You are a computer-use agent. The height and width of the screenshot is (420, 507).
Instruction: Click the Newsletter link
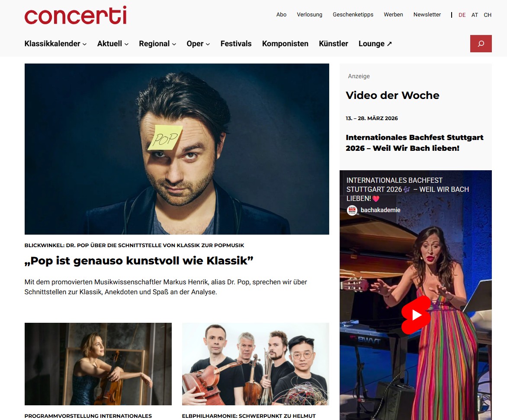pyautogui.click(x=427, y=15)
